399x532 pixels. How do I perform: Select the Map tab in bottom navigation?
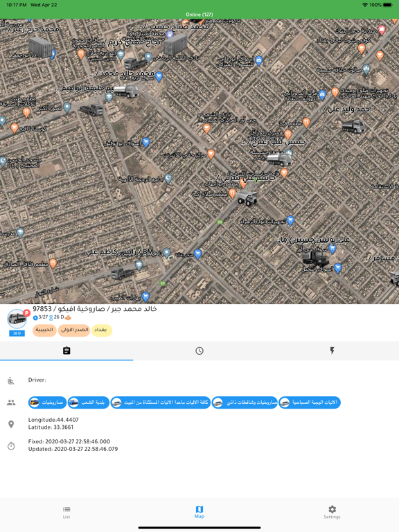(199, 513)
